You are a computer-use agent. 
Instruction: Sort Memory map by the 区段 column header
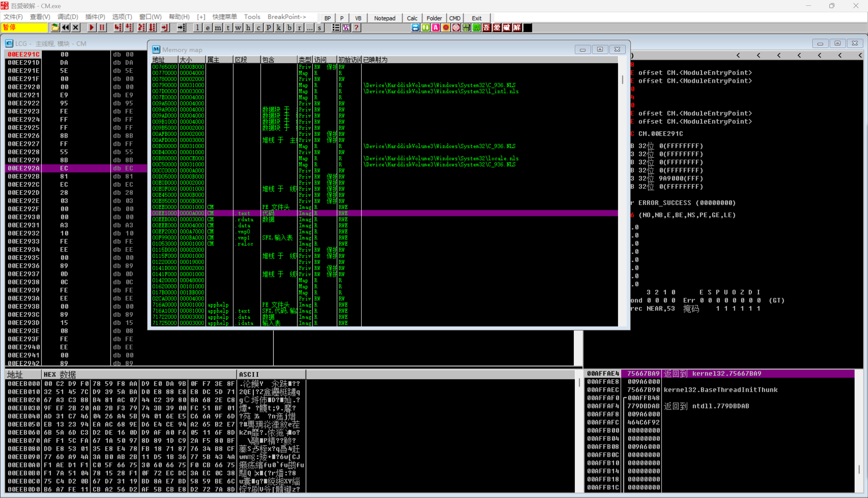click(246, 60)
